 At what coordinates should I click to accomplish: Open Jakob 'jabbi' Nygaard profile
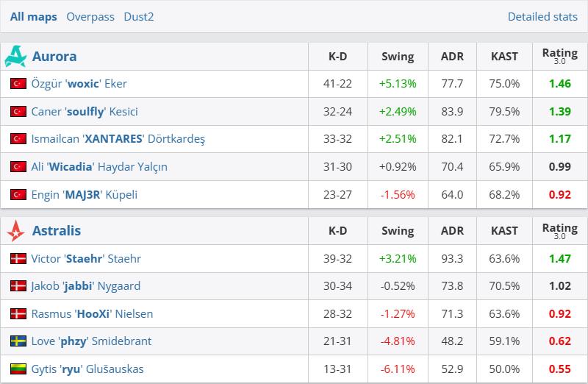[x=85, y=286]
